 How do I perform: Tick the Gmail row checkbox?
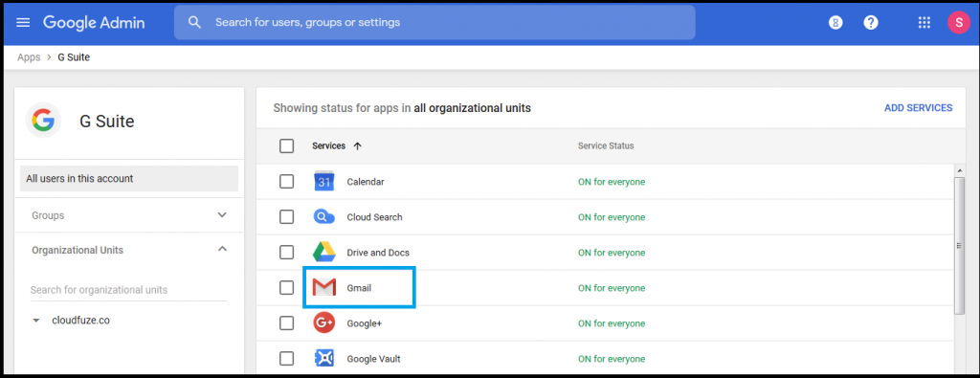tap(286, 287)
